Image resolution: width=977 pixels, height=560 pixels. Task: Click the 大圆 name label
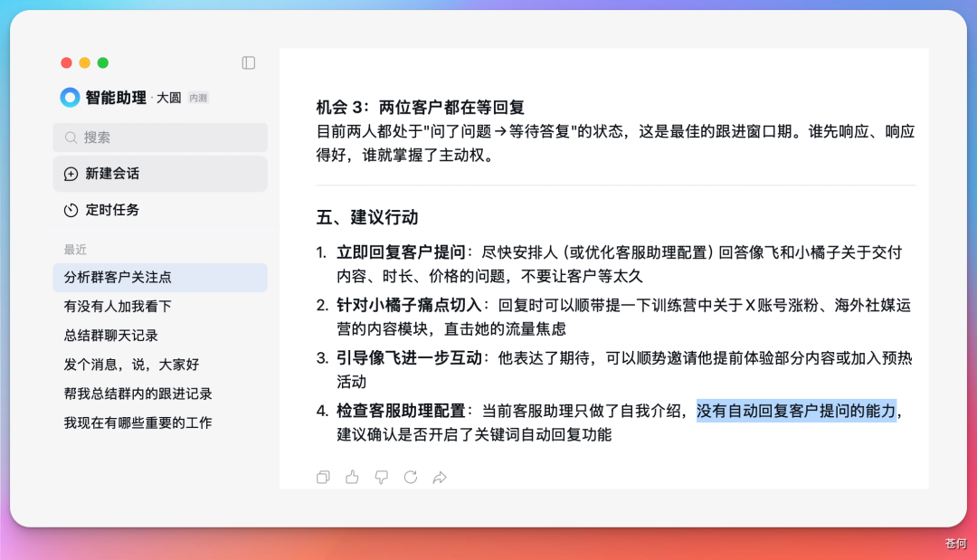click(x=168, y=98)
